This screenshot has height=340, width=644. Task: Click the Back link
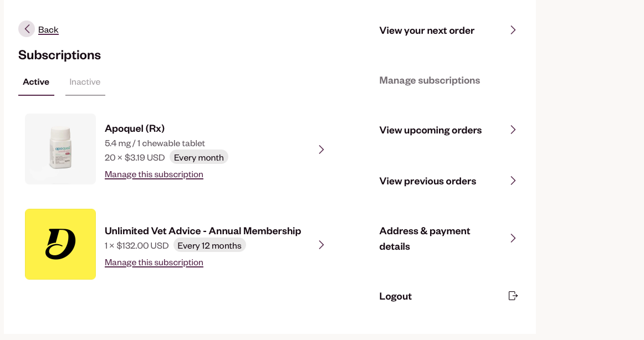click(x=48, y=30)
